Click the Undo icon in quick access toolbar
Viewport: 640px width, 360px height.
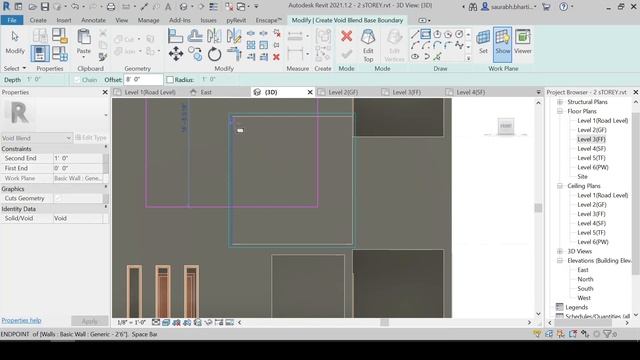point(75,7)
